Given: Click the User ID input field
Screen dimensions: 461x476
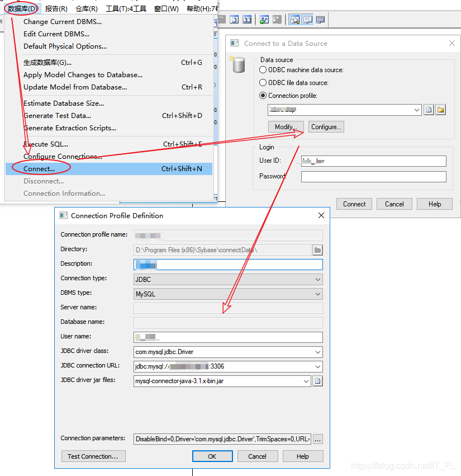Looking at the screenshot, I should 374,161.
